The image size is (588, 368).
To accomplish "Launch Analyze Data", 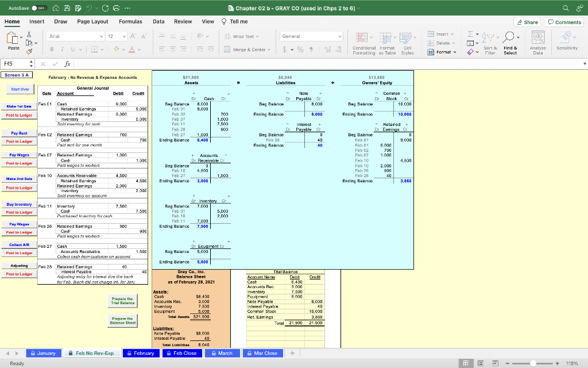I will click(x=537, y=42).
